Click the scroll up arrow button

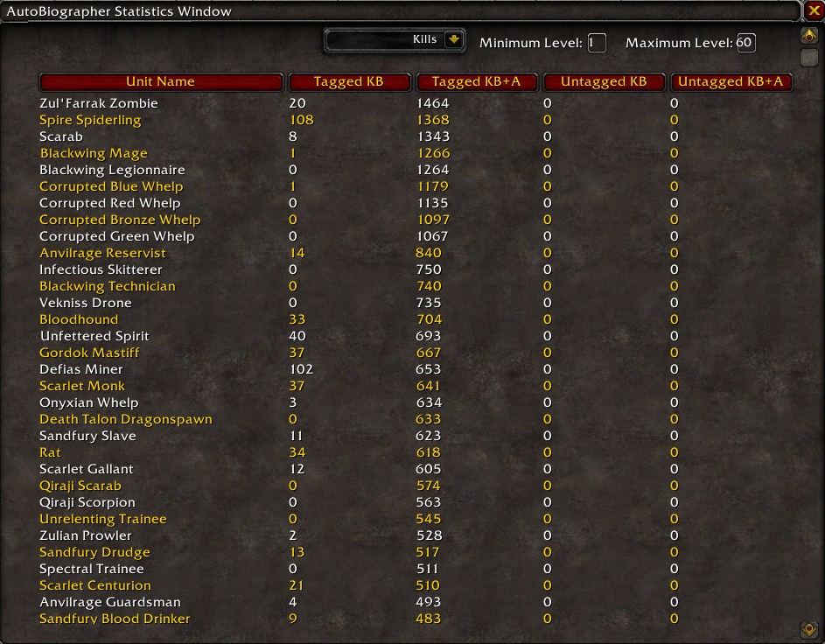click(809, 36)
